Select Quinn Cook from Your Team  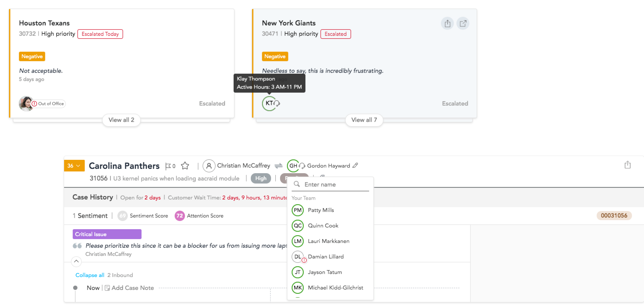[x=330, y=226]
